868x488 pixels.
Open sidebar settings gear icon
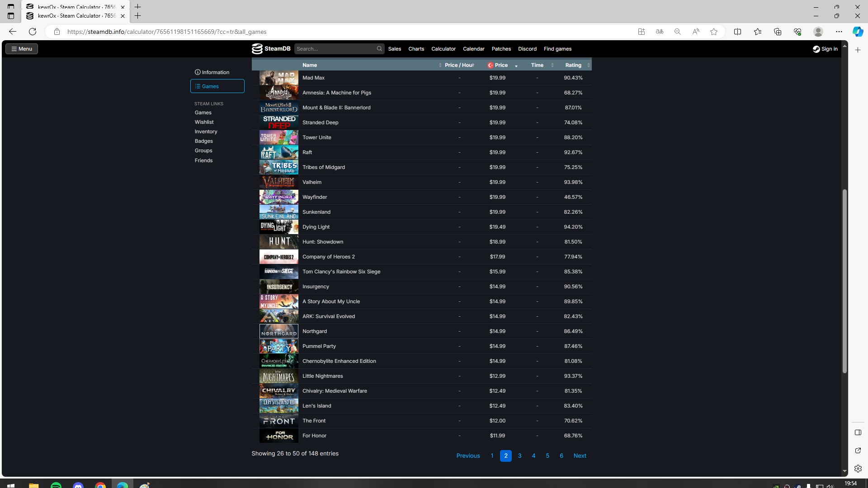point(858,469)
